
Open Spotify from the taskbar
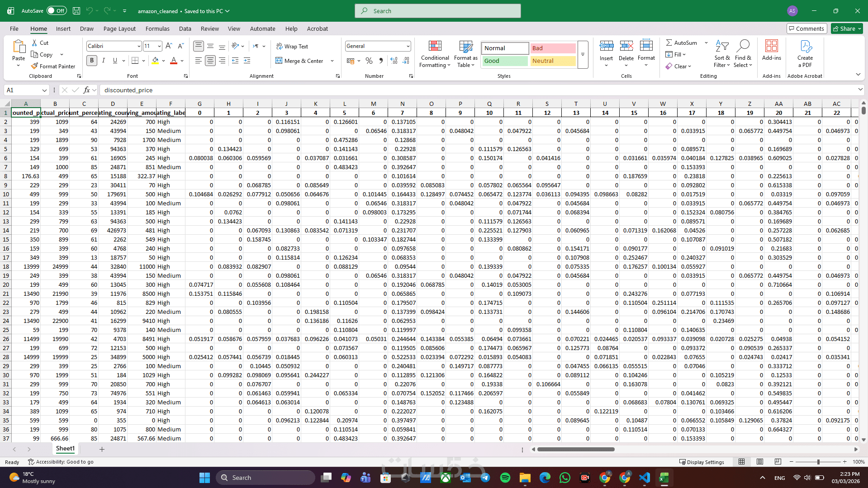point(505,478)
